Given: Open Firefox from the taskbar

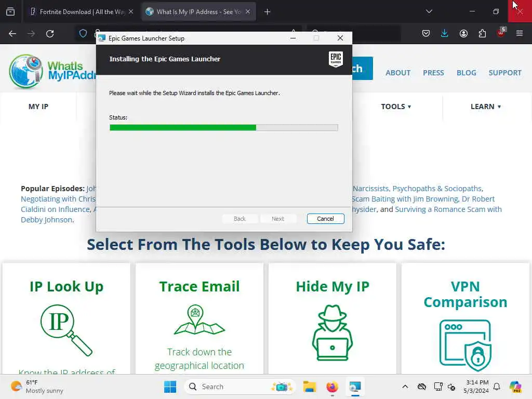Looking at the screenshot, I should pos(332,387).
